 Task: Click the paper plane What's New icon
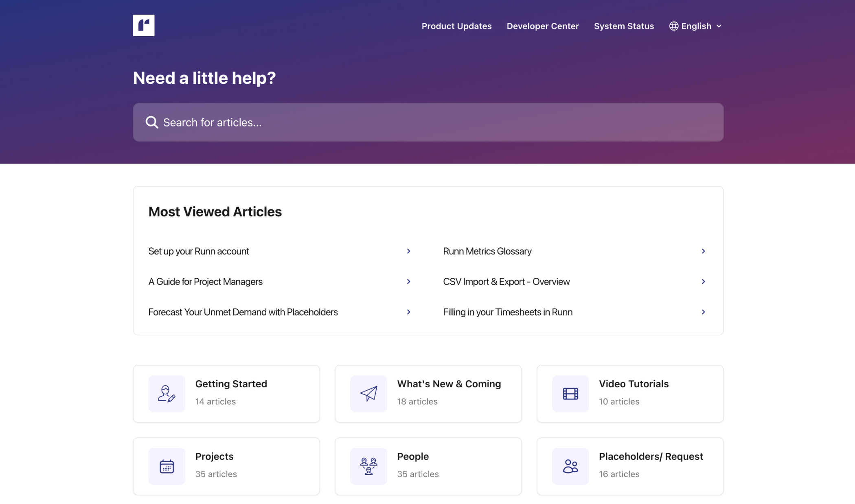368,394
